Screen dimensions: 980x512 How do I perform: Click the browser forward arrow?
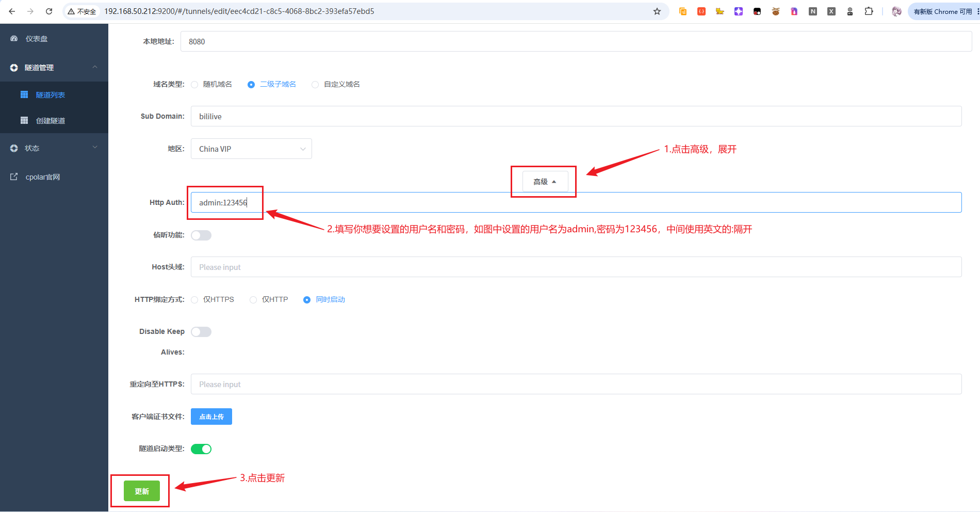pyautogui.click(x=30, y=11)
